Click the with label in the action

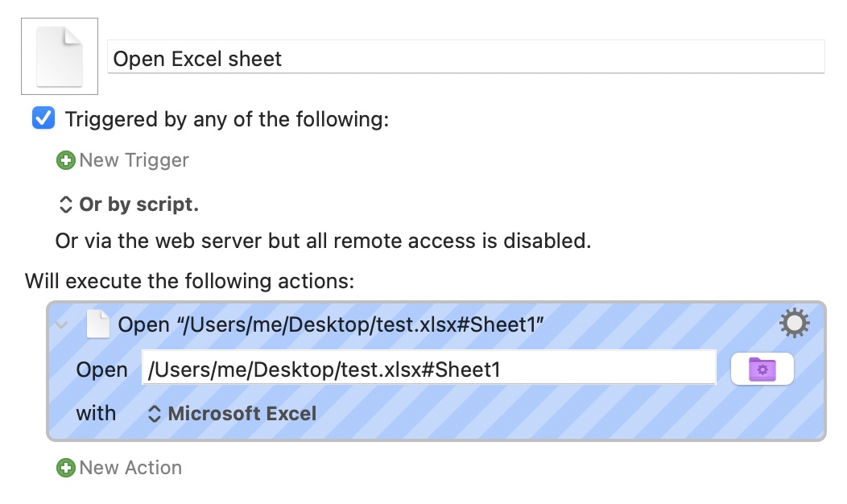click(96, 414)
